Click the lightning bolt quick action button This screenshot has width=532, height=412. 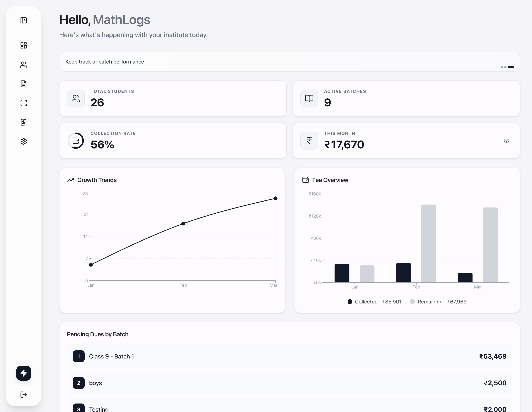24,373
